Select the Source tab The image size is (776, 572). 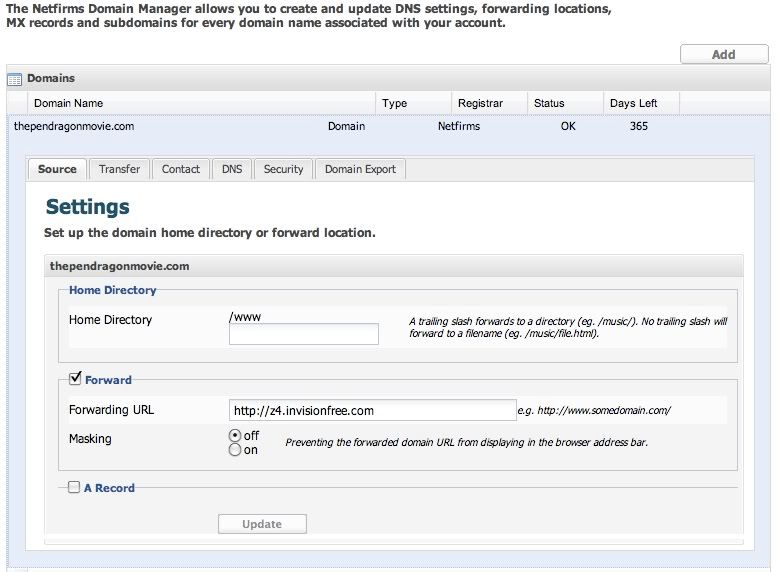tap(57, 169)
